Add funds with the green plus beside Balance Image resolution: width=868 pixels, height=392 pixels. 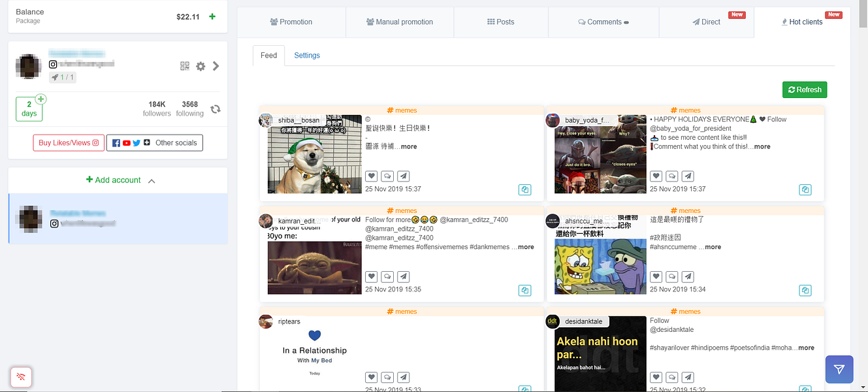pyautogui.click(x=212, y=16)
